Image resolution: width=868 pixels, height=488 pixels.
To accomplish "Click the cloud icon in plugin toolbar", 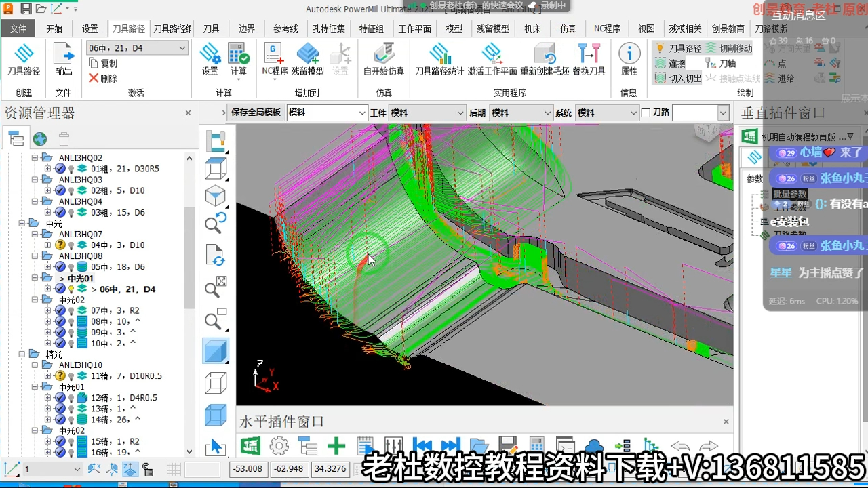I will [x=594, y=446].
